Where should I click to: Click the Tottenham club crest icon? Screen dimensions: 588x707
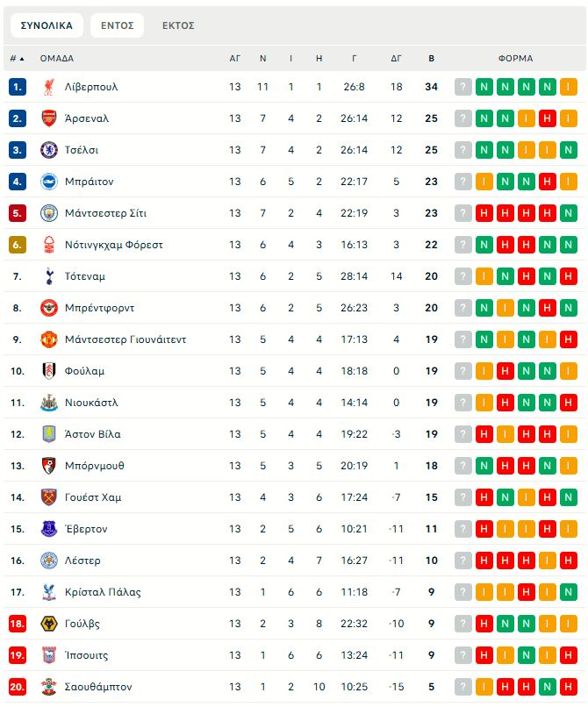tap(49, 276)
